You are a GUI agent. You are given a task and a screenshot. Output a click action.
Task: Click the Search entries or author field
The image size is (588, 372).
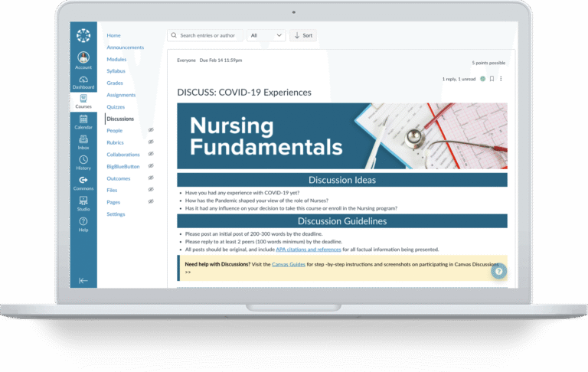tap(205, 35)
